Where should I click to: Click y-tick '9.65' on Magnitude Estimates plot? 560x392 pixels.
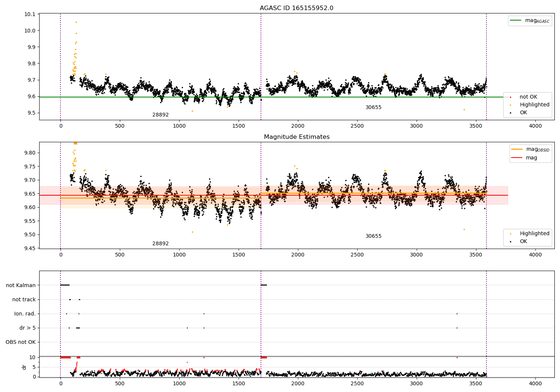(x=31, y=194)
